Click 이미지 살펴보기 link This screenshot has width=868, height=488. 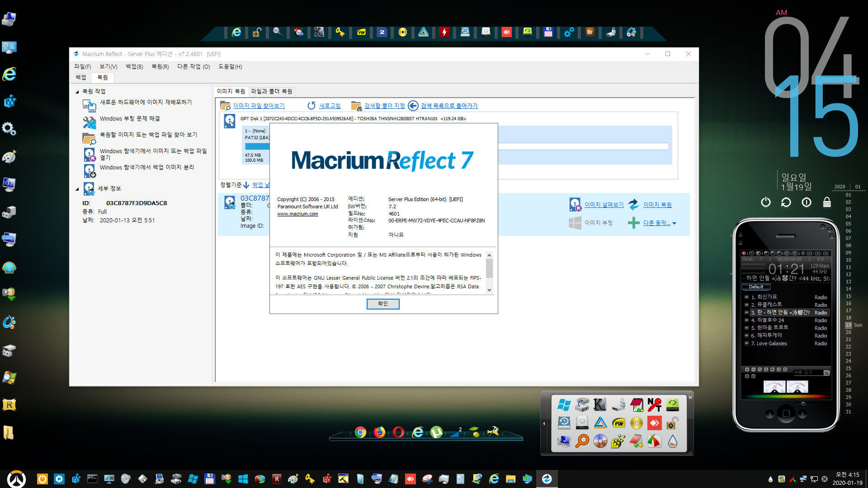point(604,205)
